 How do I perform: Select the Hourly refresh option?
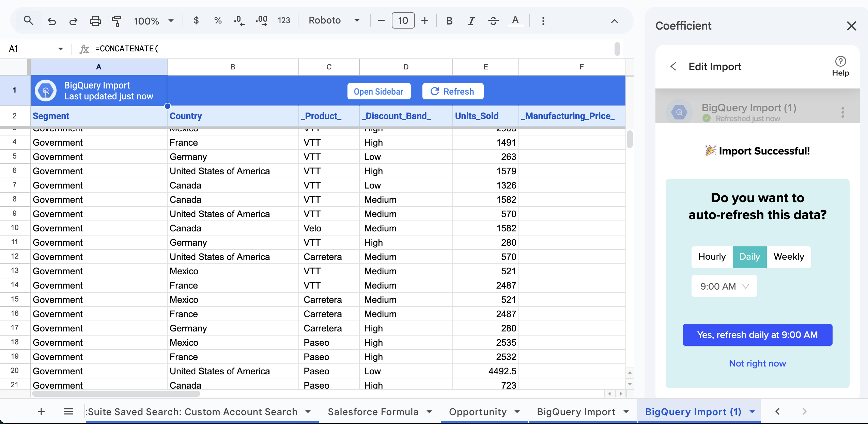[x=712, y=257]
